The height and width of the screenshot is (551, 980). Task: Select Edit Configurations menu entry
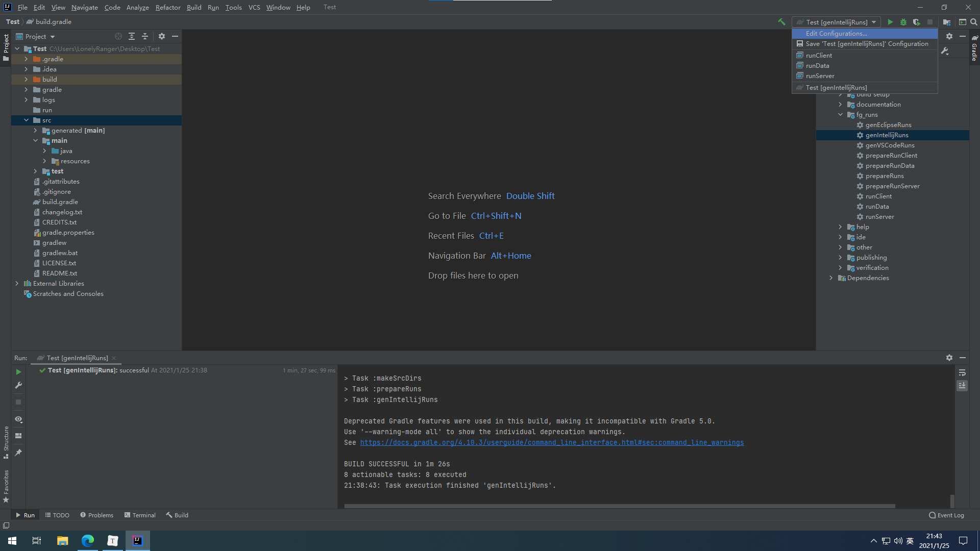(x=836, y=34)
